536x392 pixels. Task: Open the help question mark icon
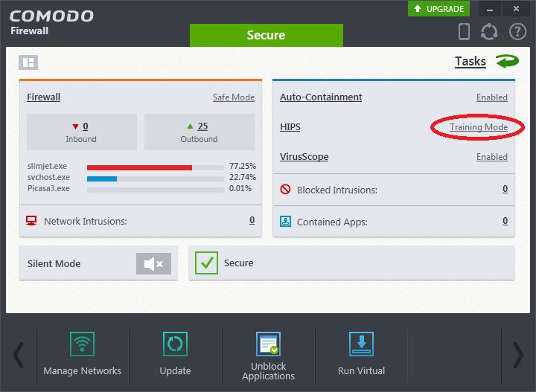point(517,32)
